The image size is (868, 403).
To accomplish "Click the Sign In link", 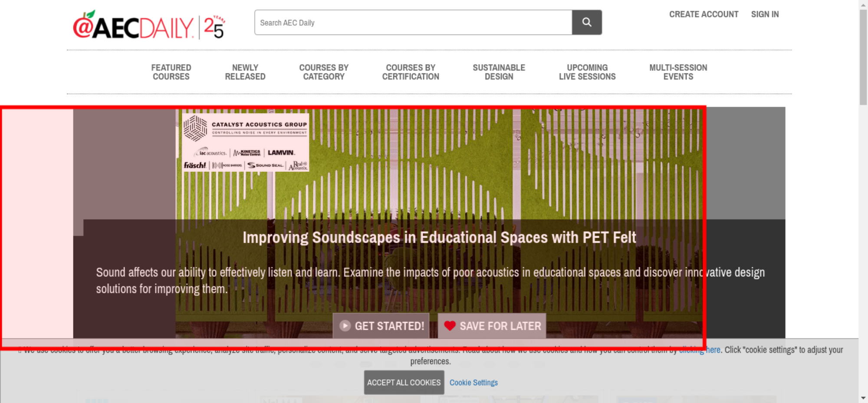I will click(765, 14).
